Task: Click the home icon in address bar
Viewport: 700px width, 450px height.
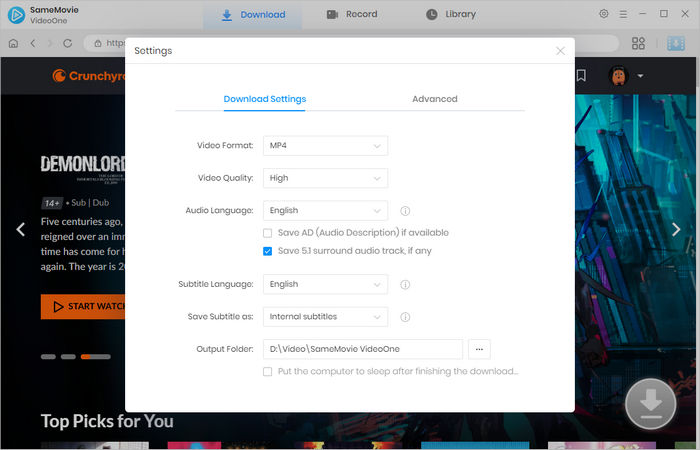Action: (x=14, y=44)
